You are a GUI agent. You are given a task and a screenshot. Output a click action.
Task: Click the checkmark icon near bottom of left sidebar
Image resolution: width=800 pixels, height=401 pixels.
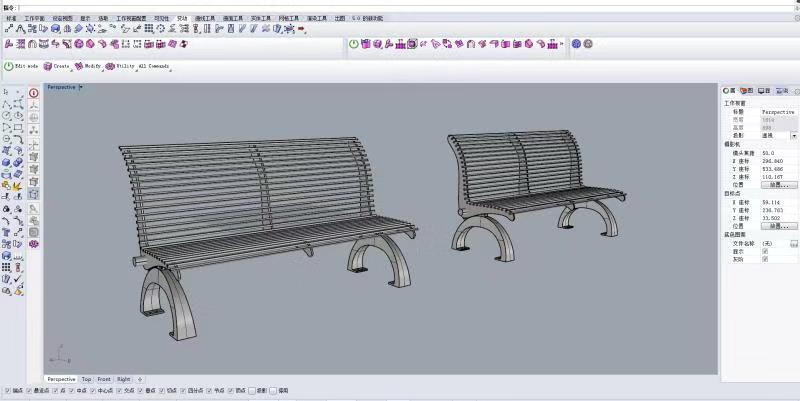18,279
